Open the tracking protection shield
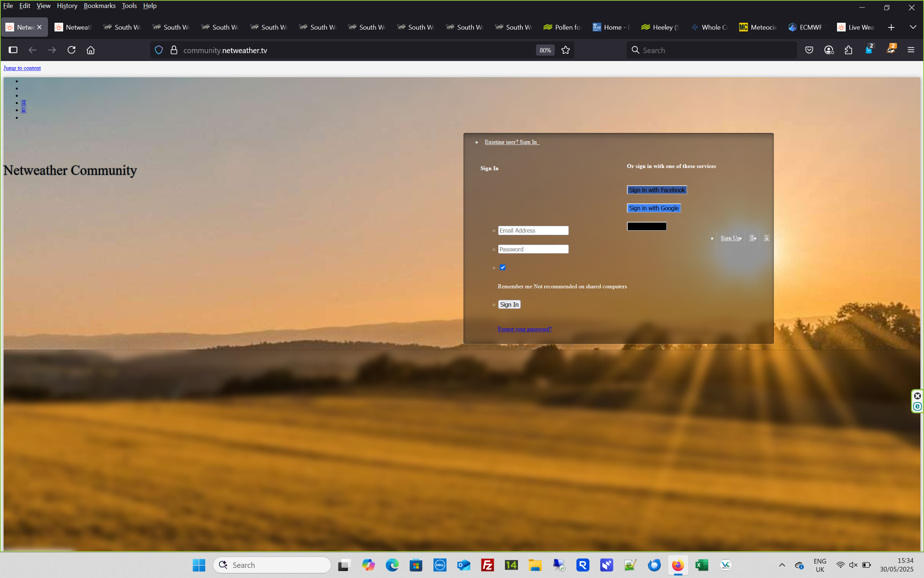924x578 pixels. click(x=159, y=50)
